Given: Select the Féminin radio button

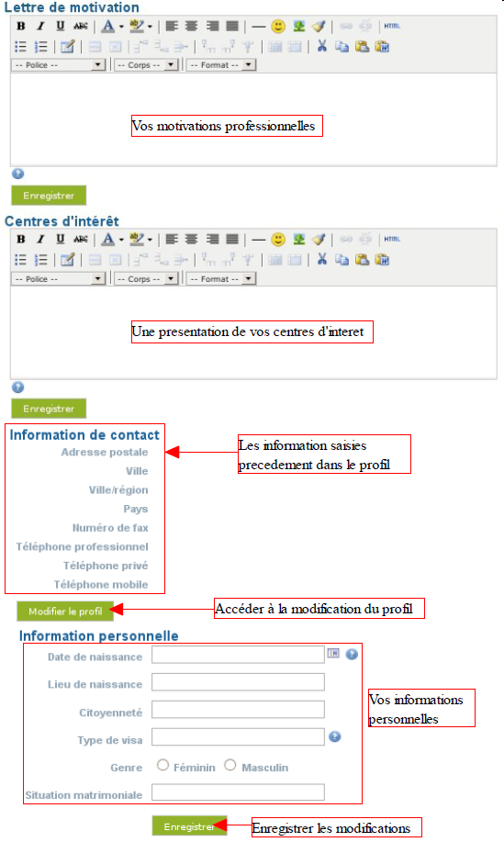Looking at the screenshot, I should [162, 765].
